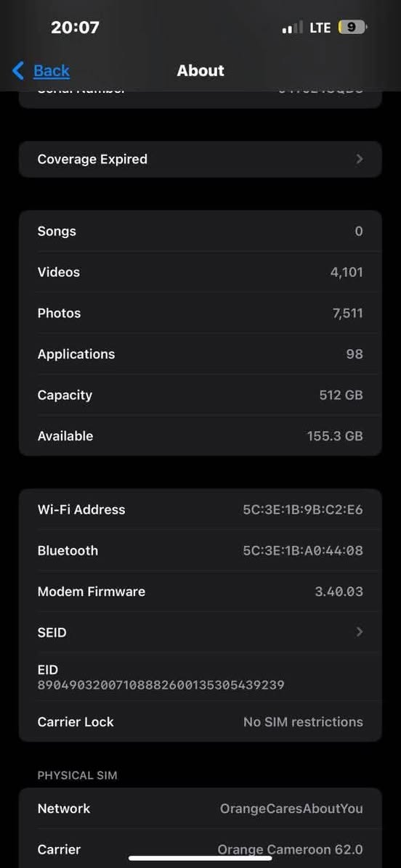This screenshot has width=401, height=868.
Task: Tap the blue back chevron icon
Action: coord(18,70)
